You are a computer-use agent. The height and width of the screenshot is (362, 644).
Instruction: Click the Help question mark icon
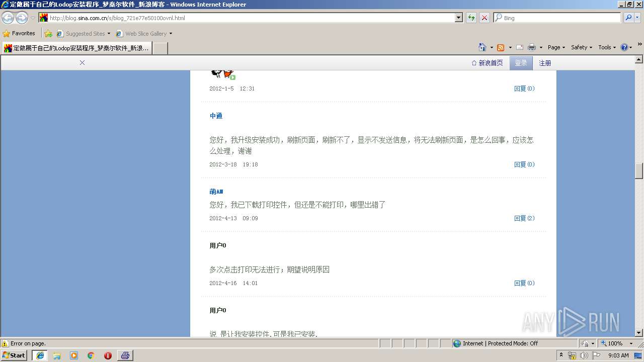tap(624, 47)
